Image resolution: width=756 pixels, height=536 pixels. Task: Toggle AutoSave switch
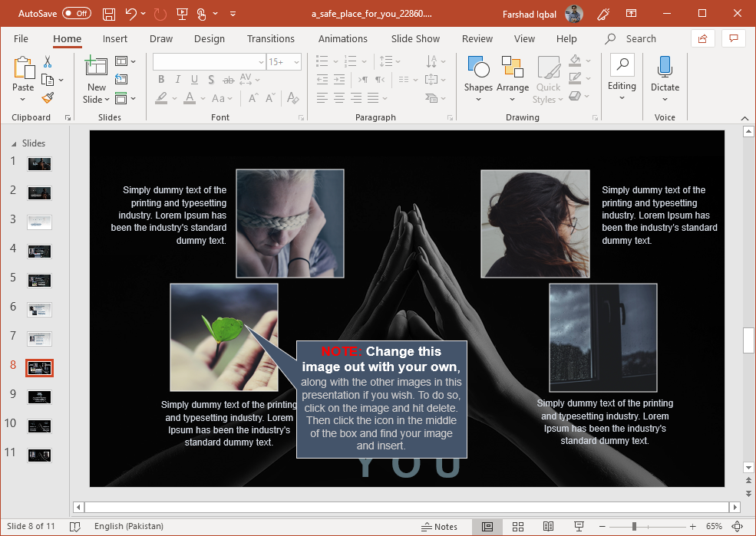[76, 14]
